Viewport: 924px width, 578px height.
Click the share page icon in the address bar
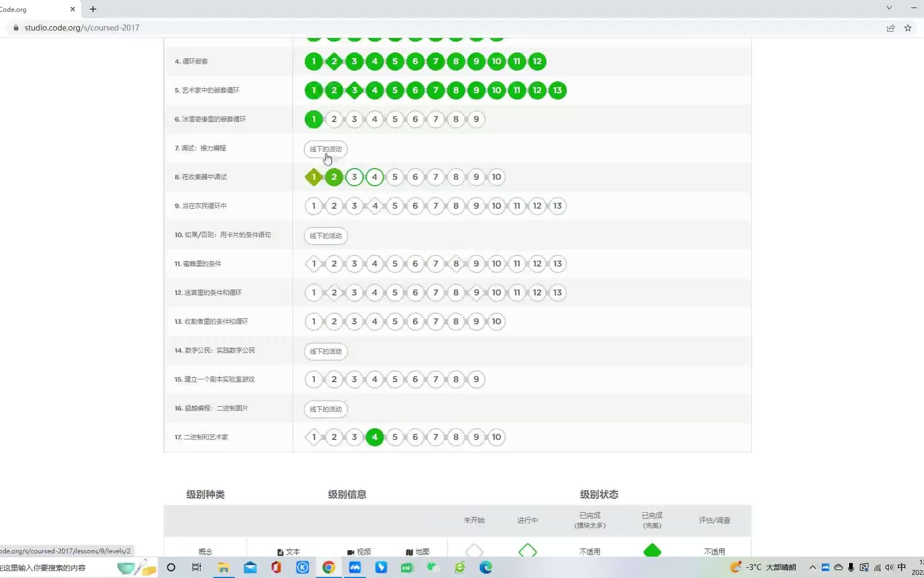(890, 28)
